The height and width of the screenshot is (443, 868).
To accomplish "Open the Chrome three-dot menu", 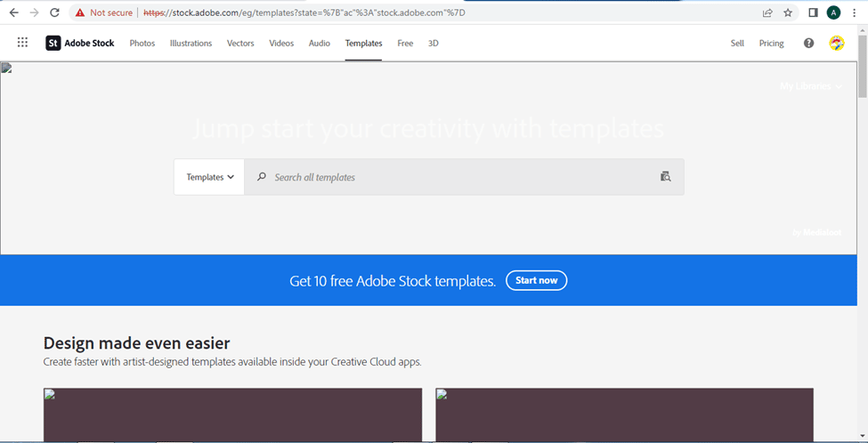I will click(x=855, y=12).
